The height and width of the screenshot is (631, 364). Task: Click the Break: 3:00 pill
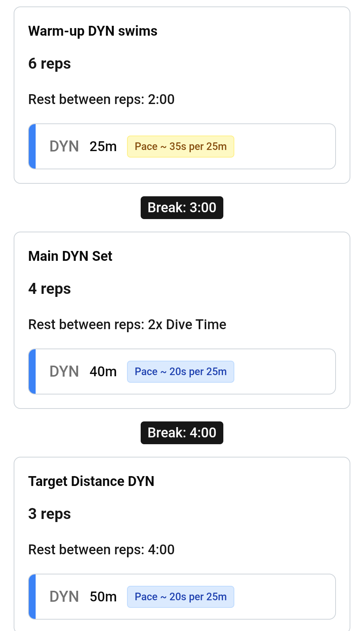[x=182, y=207]
